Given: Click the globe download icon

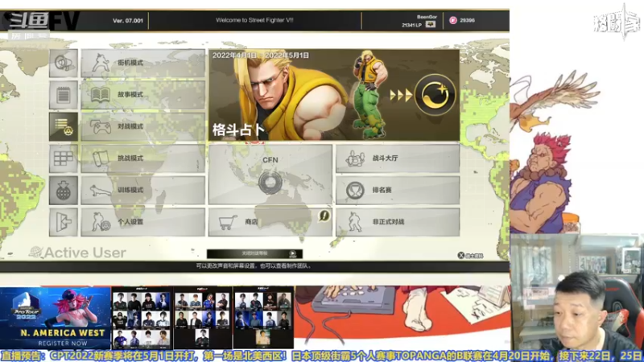Looking at the screenshot, I should tap(64, 190).
